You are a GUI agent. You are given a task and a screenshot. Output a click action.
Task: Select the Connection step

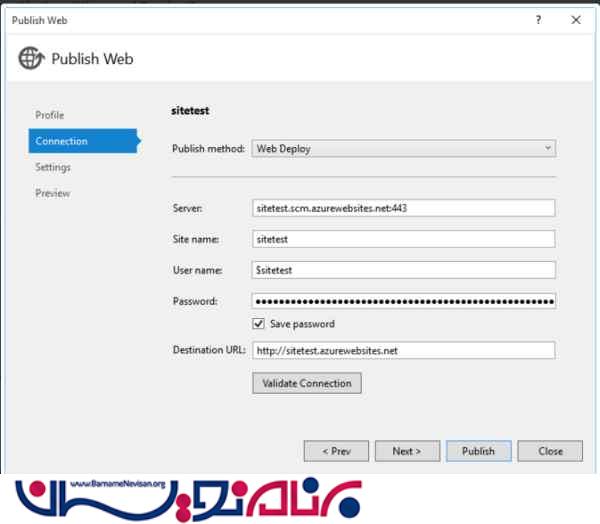click(x=83, y=141)
